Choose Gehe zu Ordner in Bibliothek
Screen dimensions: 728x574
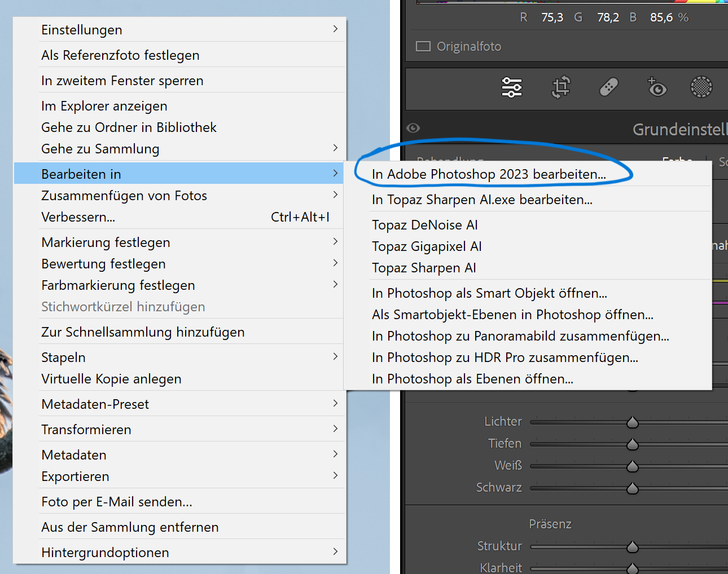[179, 127]
